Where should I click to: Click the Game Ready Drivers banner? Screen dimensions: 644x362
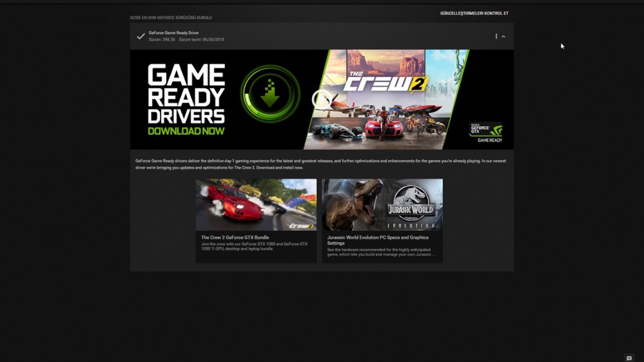(322, 100)
